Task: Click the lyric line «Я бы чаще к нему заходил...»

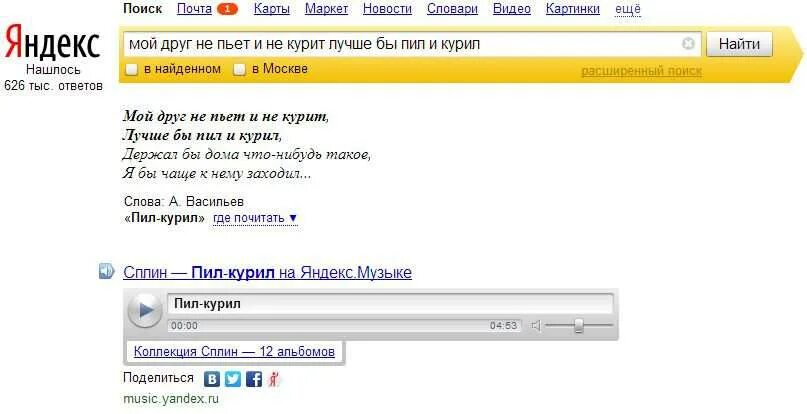Action: (x=217, y=173)
